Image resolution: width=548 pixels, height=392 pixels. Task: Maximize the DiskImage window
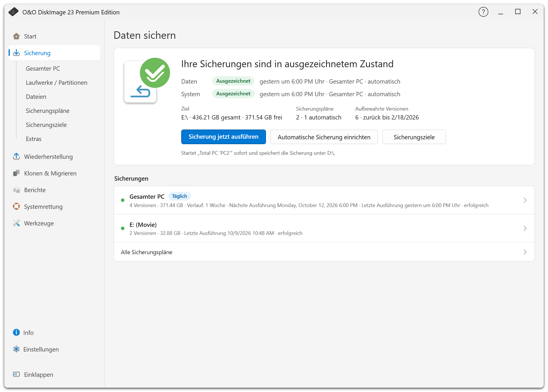tap(518, 12)
